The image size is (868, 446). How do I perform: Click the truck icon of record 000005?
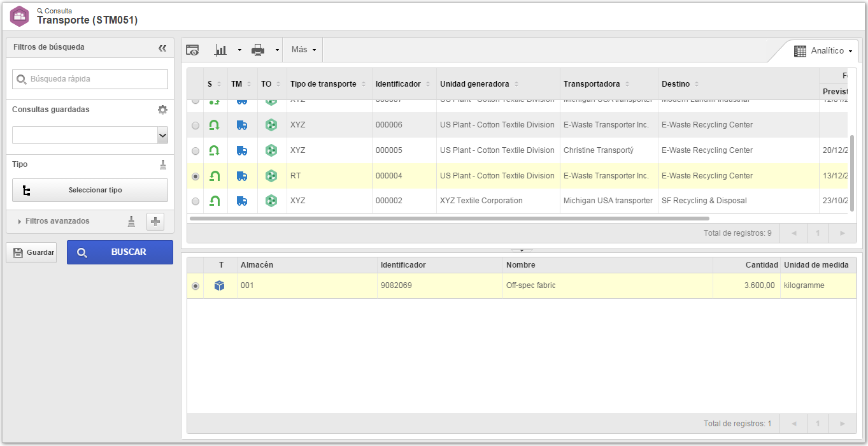tap(242, 150)
